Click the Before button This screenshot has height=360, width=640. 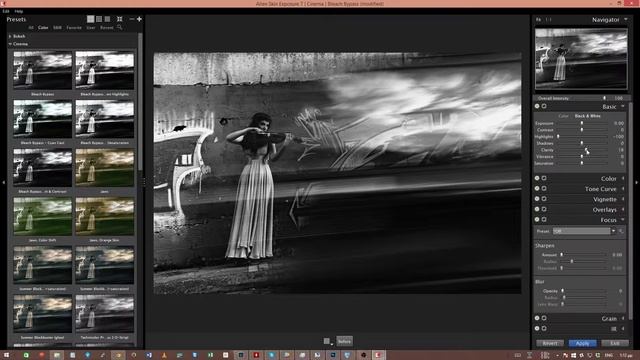click(344, 341)
